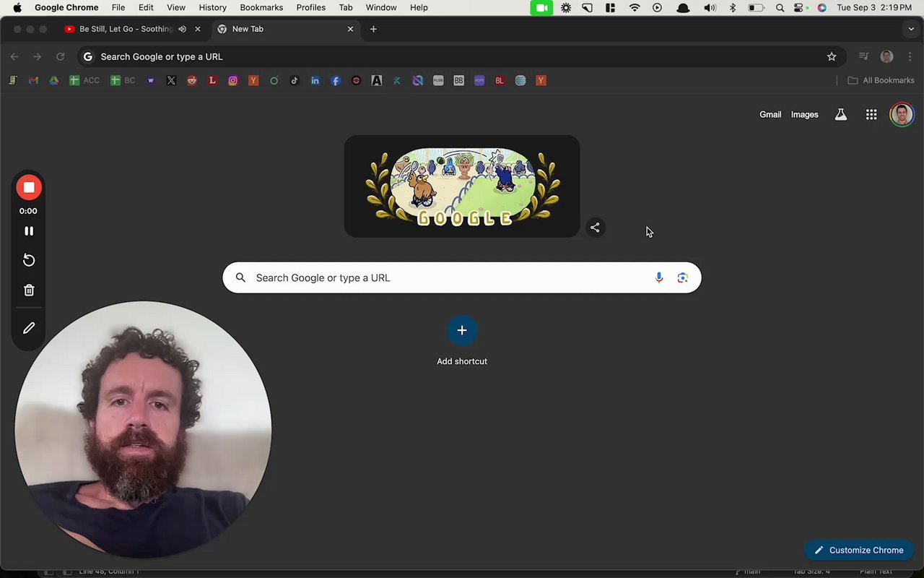The height and width of the screenshot is (578, 924).
Task: Click the address bar URL field
Action: (462, 56)
